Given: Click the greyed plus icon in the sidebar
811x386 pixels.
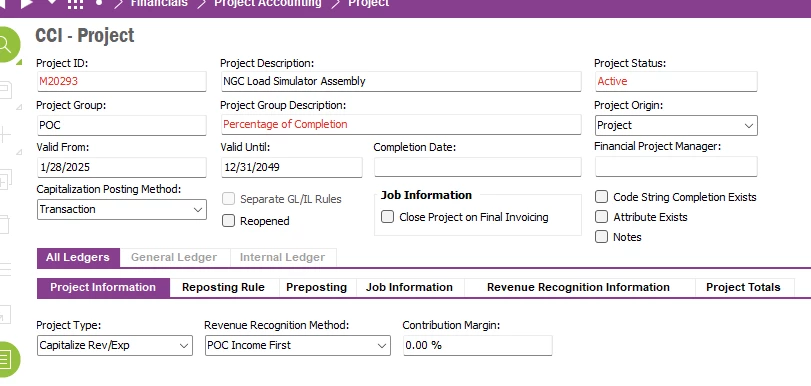Looking at the screenshot, I should [x=5, y=136].
